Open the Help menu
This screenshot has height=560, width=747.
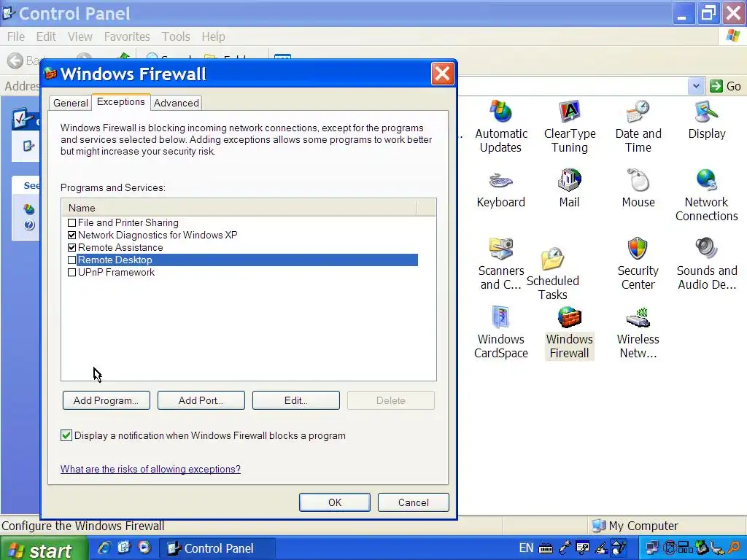pyautogui.click(x=213, y=36)
